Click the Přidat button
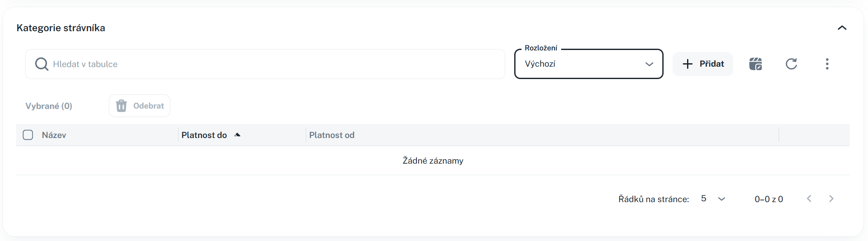The width and height of the screenshot is (868, 241). 703,64
